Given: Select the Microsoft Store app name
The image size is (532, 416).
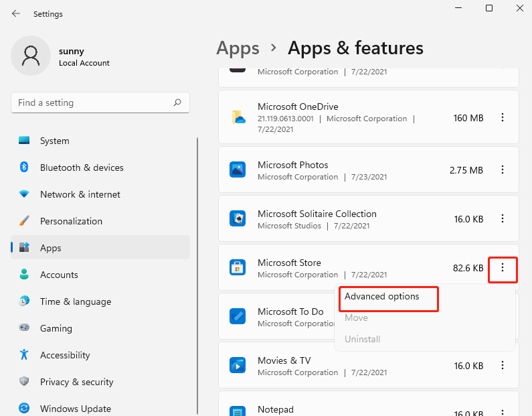Looking at the screenshot, I should (x=289, y=263).
